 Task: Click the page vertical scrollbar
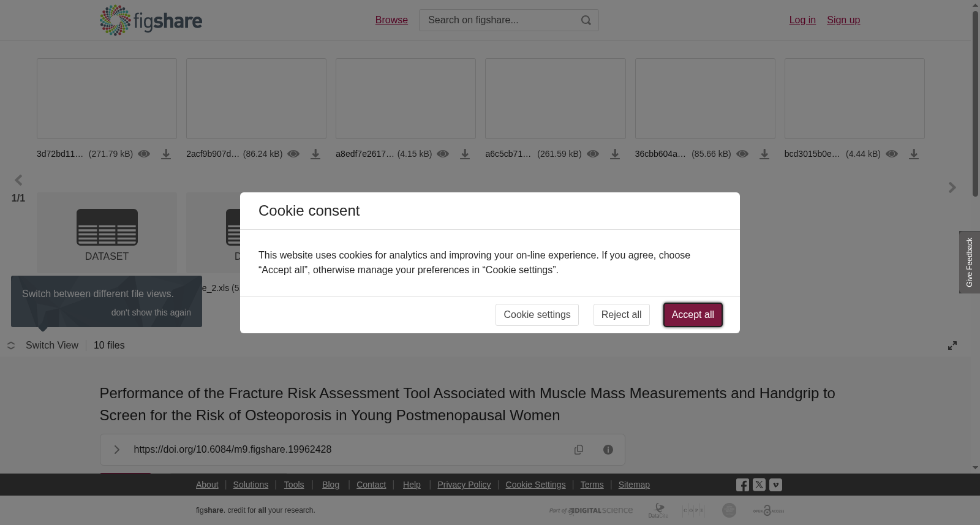[x=975, y=104]
